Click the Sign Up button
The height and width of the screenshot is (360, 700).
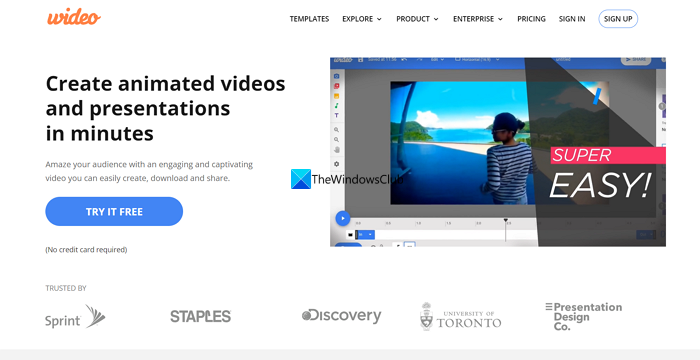click(618, 19)
